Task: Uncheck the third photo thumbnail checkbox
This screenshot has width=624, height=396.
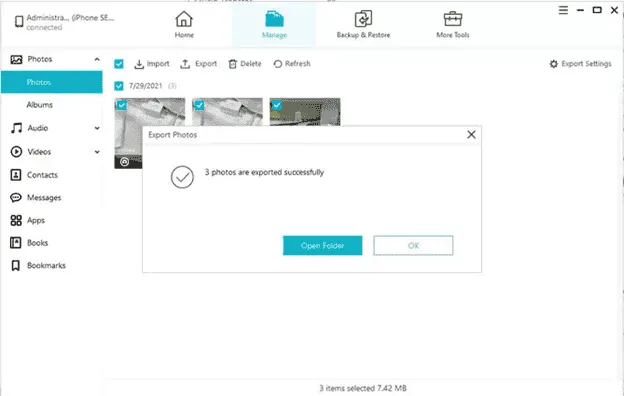Action: tap(277, 105)
